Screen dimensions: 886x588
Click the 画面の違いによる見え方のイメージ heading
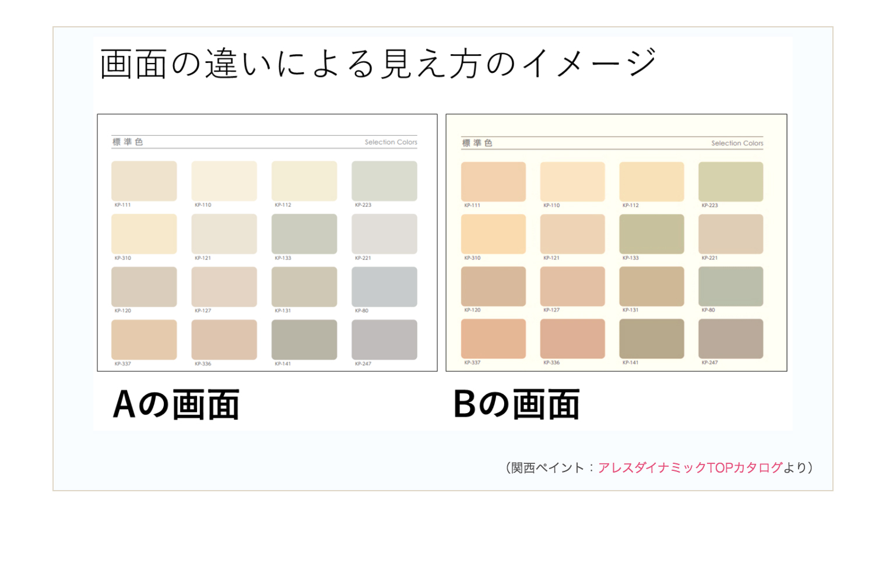pos(378,64)
